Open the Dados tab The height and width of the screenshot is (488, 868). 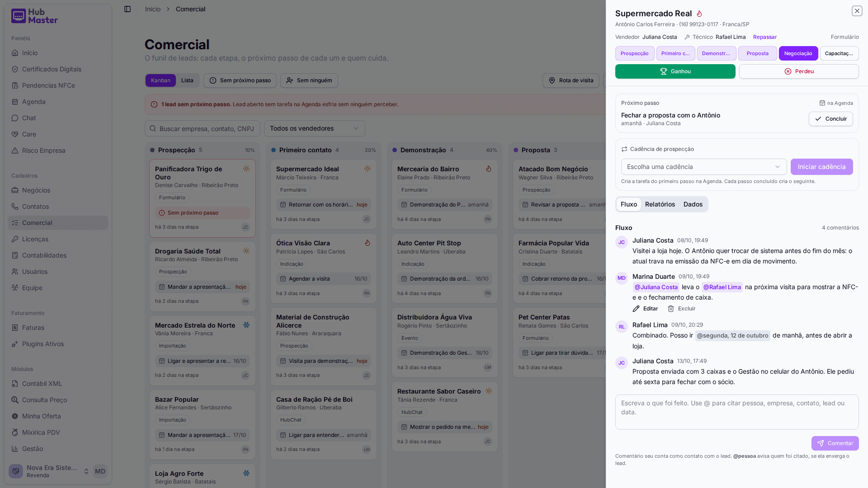(693, 204)
